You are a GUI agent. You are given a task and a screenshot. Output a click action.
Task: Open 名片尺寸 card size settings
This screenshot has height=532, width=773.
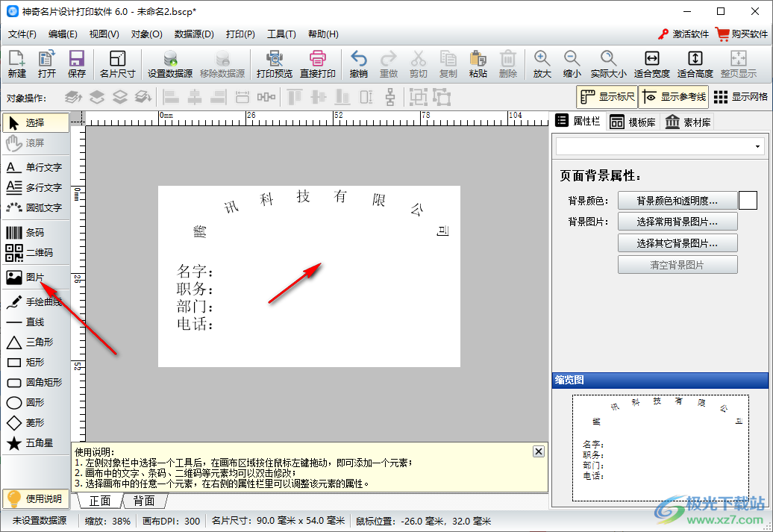click(117, 64)
